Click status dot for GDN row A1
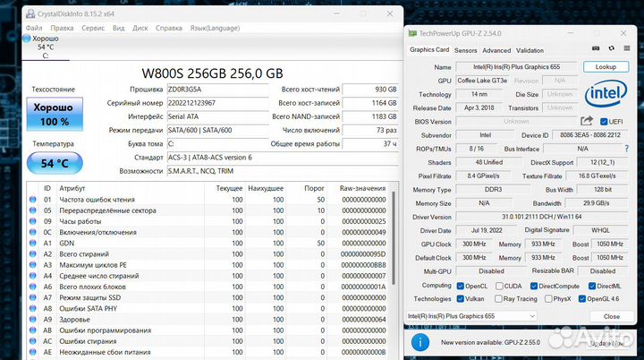This screenshot has width=644, height=360. [33, 244]
